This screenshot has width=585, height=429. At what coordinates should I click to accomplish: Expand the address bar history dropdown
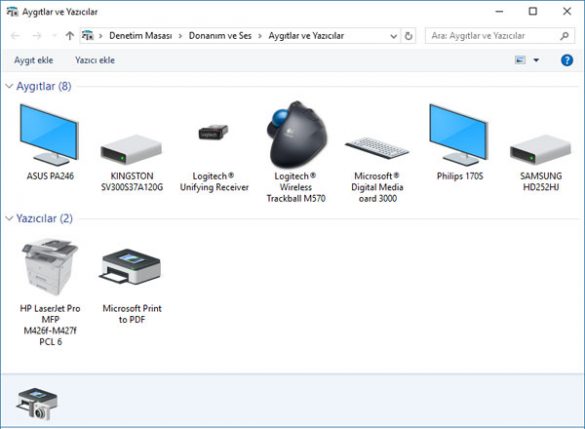pos(393,36)
